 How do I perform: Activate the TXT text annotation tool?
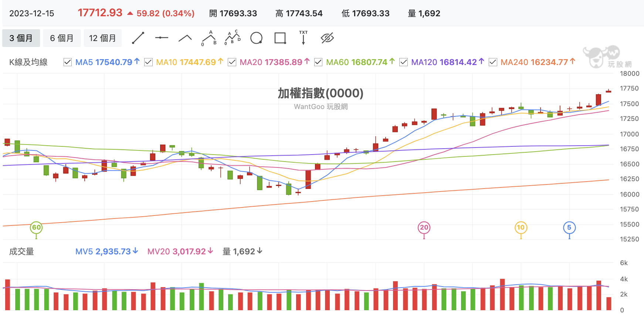[304, 38]
